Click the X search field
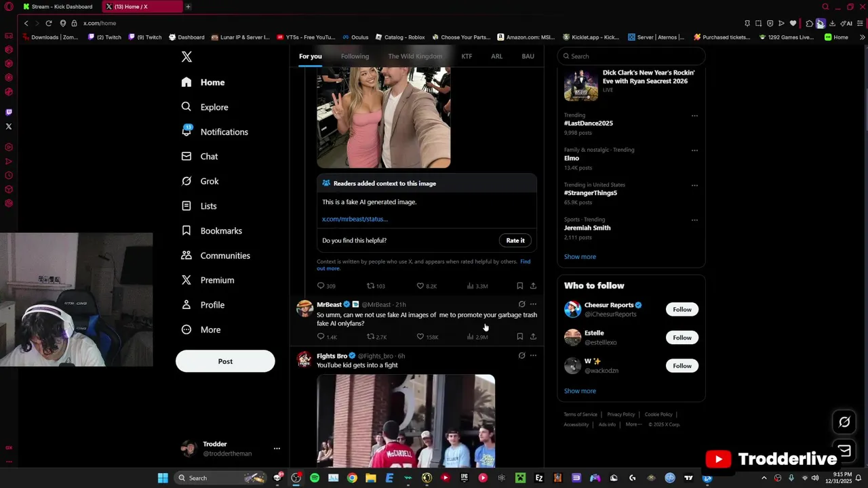 pos(631,56)
